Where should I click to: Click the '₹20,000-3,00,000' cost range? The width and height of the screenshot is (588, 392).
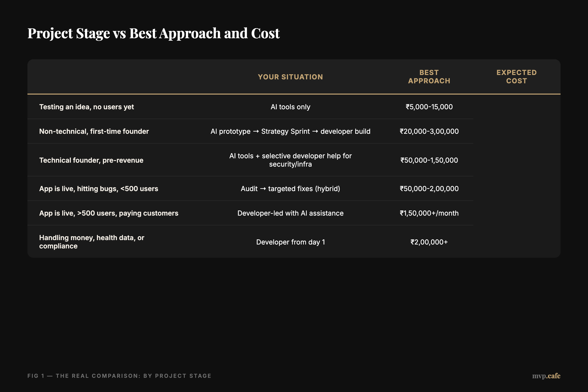tap(429, 131)
